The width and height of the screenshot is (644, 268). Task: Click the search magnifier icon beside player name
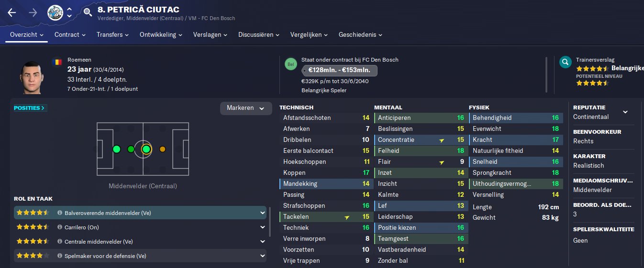click(88, 12)
